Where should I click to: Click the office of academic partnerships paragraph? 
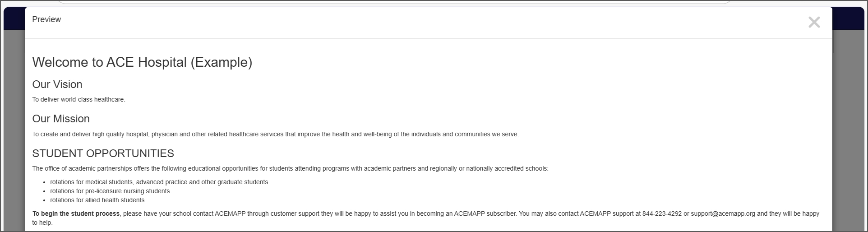290,168
